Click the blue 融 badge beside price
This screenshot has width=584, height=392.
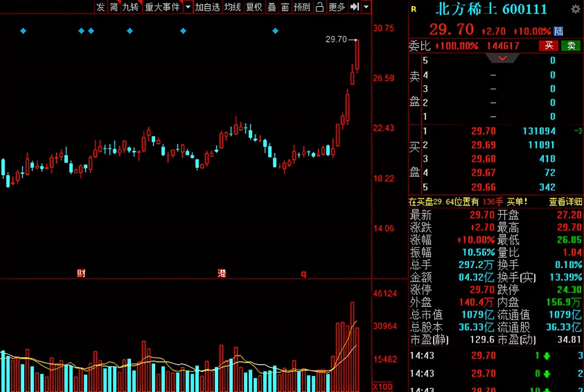pos(558,31)
